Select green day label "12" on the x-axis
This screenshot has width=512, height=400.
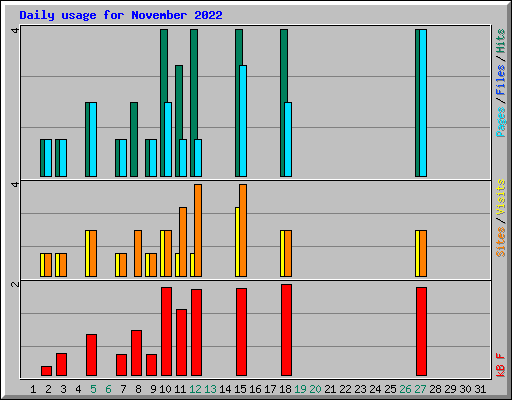click(x=195, y=389)
